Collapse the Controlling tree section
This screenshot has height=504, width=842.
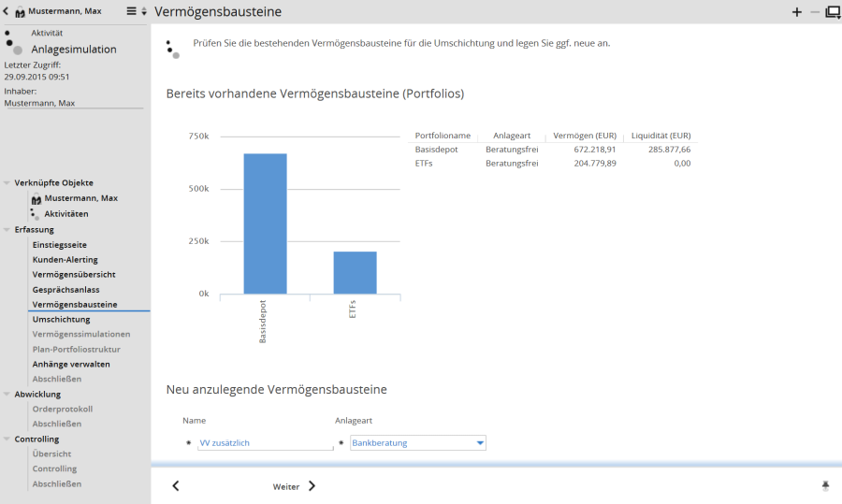tap(7, 439)
